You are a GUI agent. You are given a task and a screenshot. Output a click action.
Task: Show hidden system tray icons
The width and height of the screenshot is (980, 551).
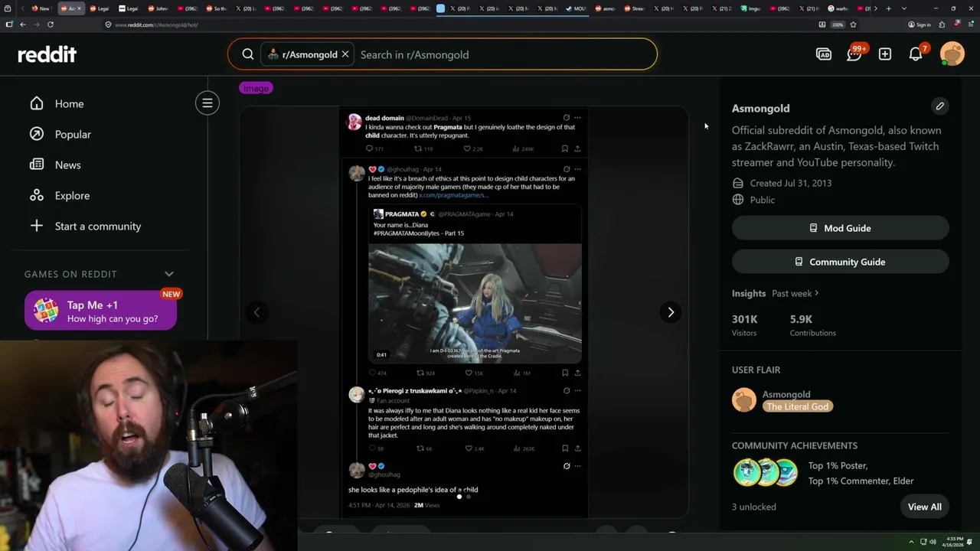[x=911, y=542]
